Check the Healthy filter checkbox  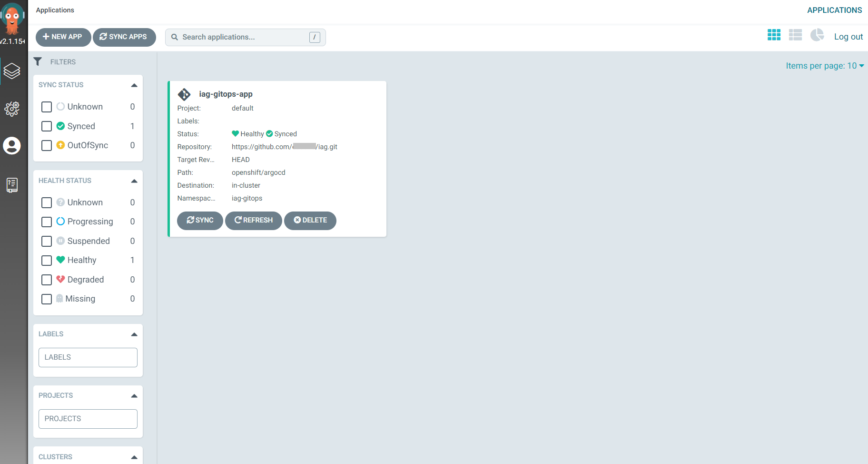(x=47, y=261)
